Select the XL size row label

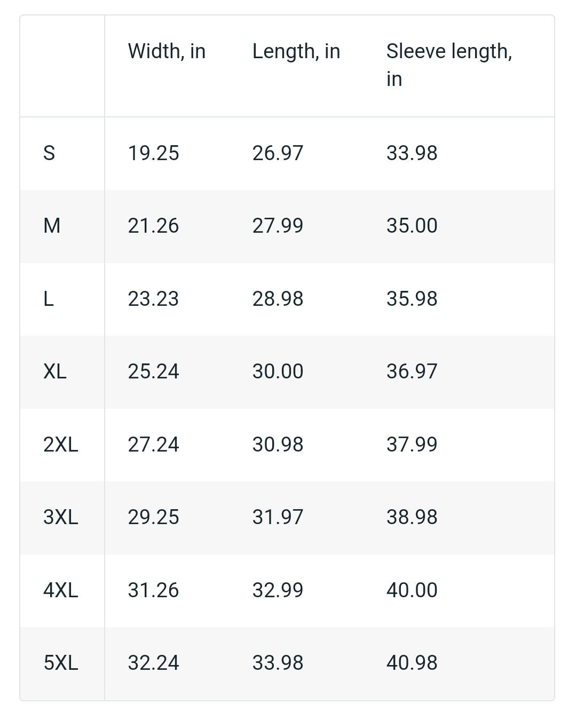(x=55, y=371)
